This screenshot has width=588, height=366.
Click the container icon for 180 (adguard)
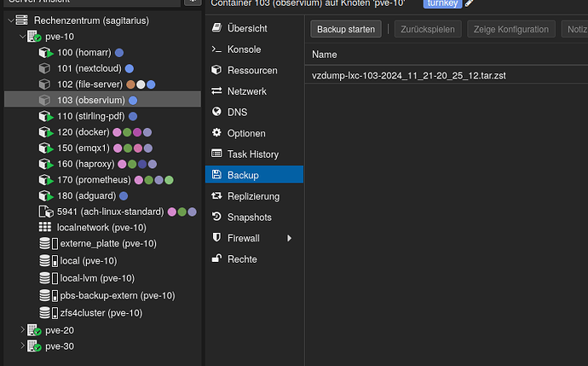click(46, 196)
